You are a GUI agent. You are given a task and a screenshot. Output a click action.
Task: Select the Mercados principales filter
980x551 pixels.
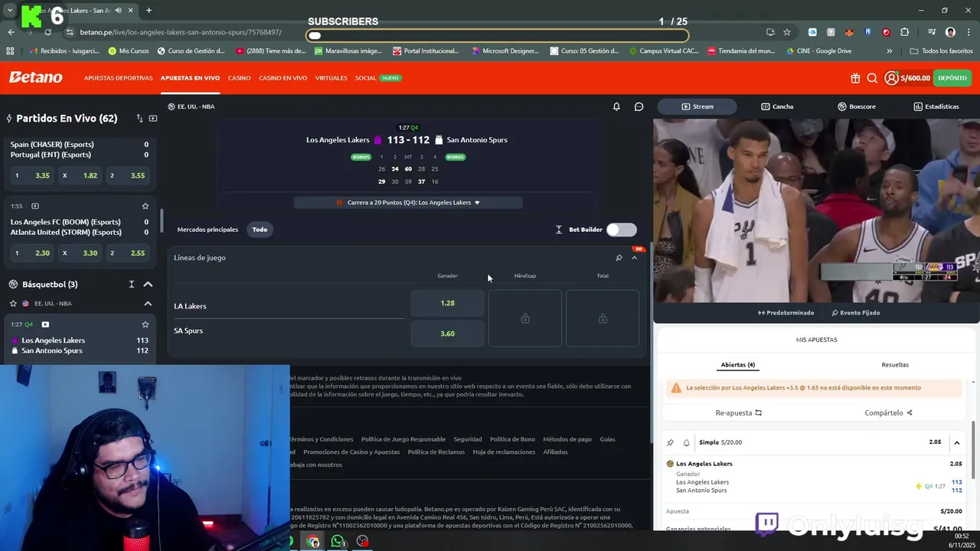pos(207,230)
